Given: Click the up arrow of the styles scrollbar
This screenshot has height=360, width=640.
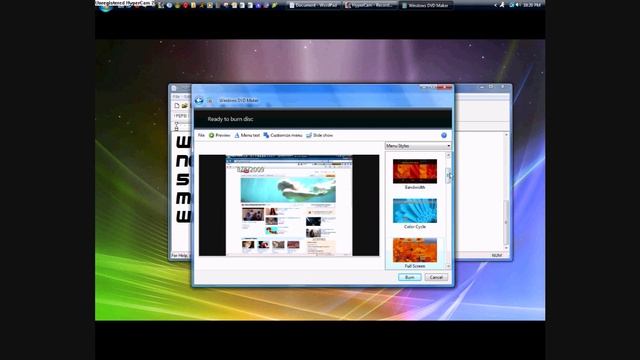Looking at the screenshot, I should click(x=448, y=156).
